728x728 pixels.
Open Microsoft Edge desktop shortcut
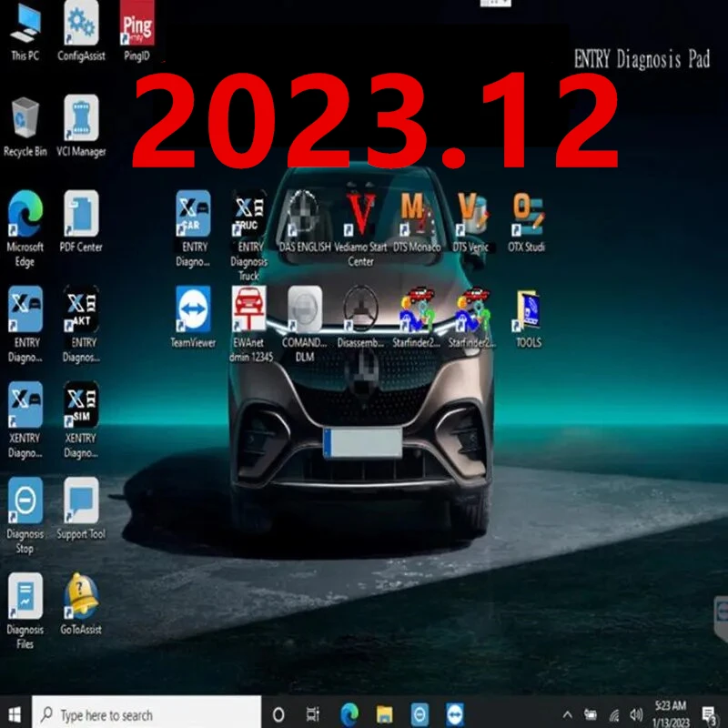(25, 228)
